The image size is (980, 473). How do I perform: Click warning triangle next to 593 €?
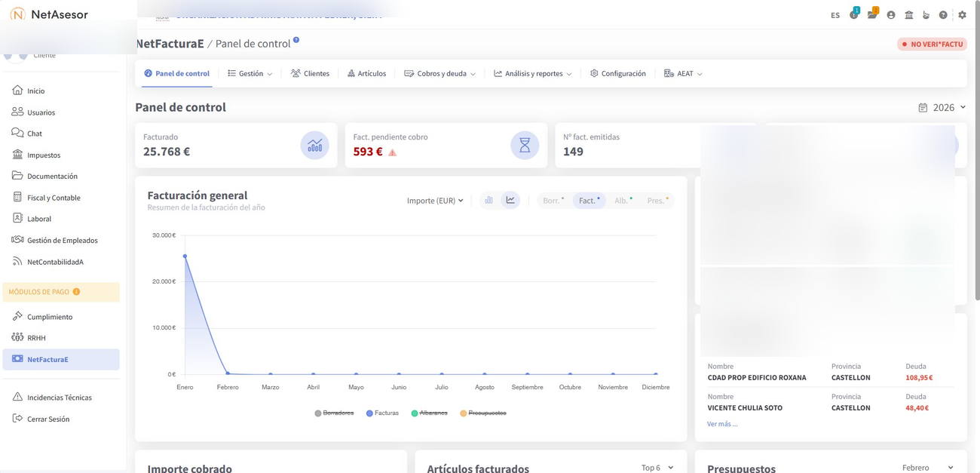coord(392,152)
